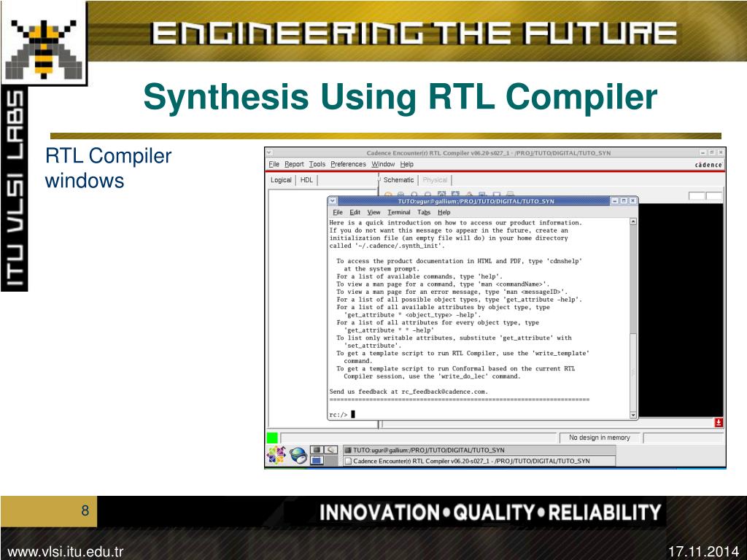The height and width of the screenshot is (560, 747).
Task: Click the www.vlsi.itu.edu.tr link
Action: pyautogui.click(x=66, y=552)
